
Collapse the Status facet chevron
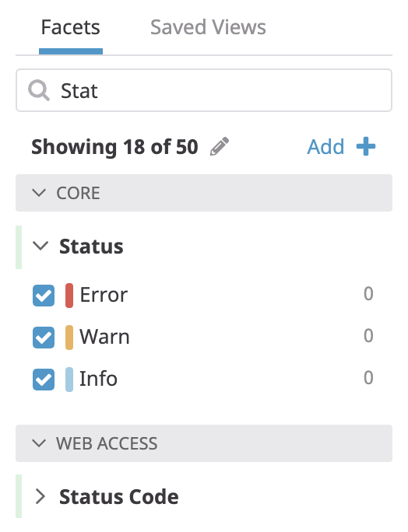[40, 246]
